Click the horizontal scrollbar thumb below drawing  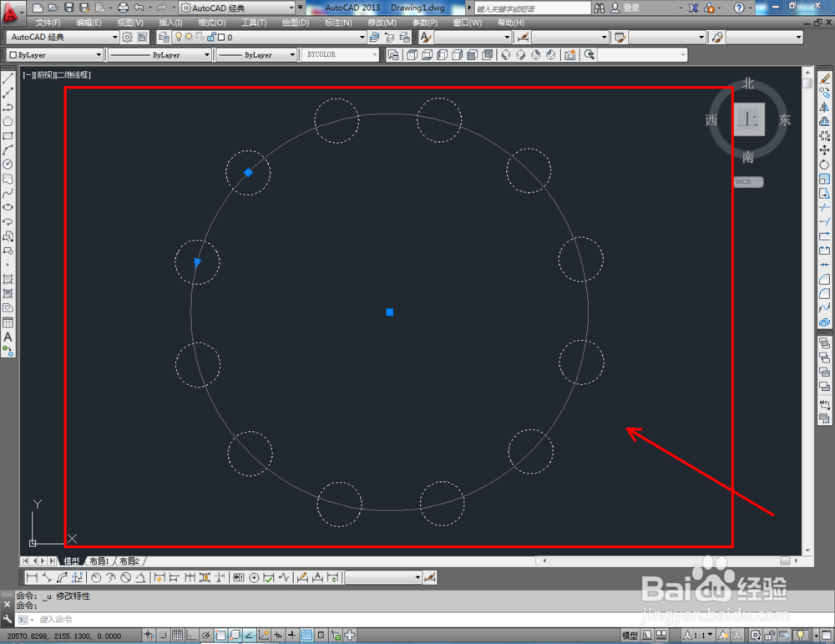(785, 561)
